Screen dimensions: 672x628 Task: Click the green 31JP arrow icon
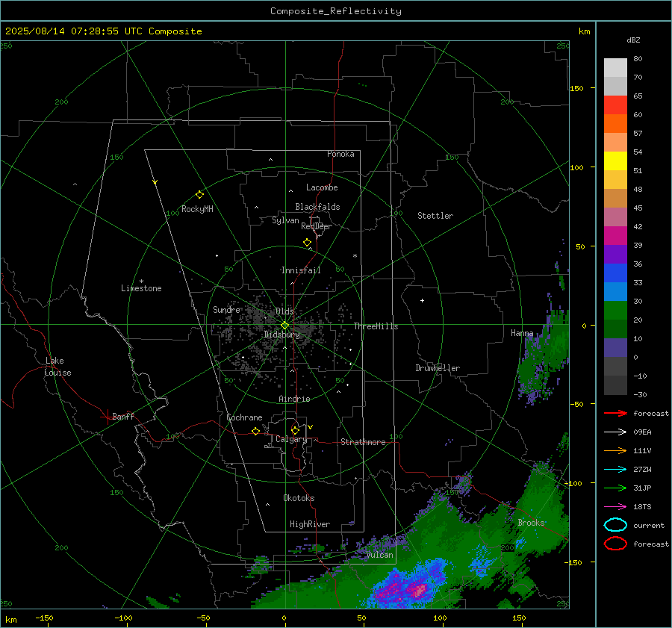click(615, 488)
